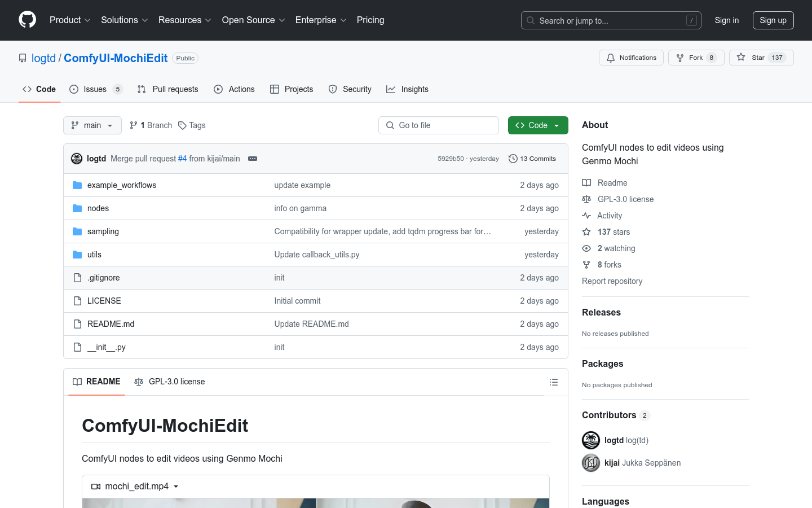This screenshot has height=508, width=812.
Task: Expand the mochi_edit.mp4 video dropdown
Action: pos(135,487)
